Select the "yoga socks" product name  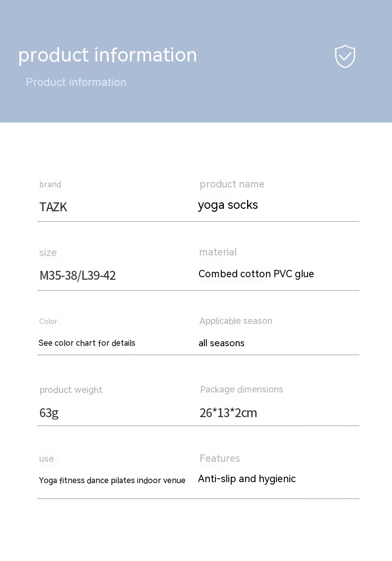pos(228,205)
